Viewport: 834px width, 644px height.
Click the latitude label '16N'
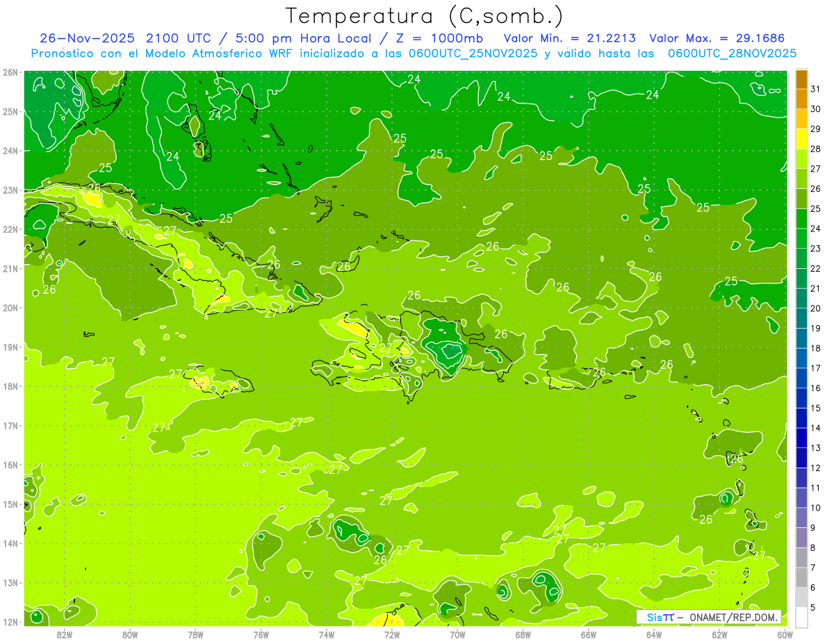pyautogui.click(x=10, y=465)
